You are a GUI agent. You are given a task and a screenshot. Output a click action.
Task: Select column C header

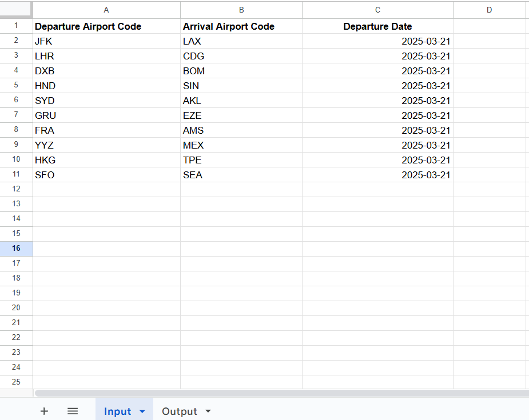[377, 10]
